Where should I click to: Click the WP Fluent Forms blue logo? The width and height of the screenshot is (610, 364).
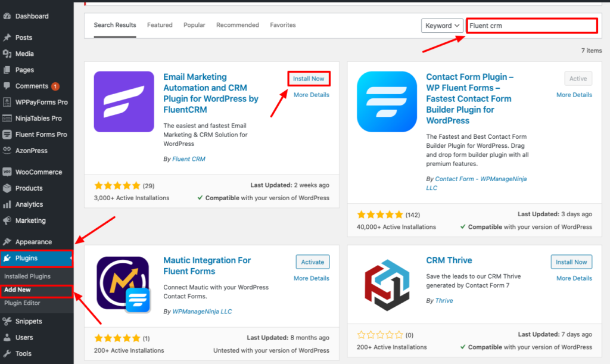(387, 102)
